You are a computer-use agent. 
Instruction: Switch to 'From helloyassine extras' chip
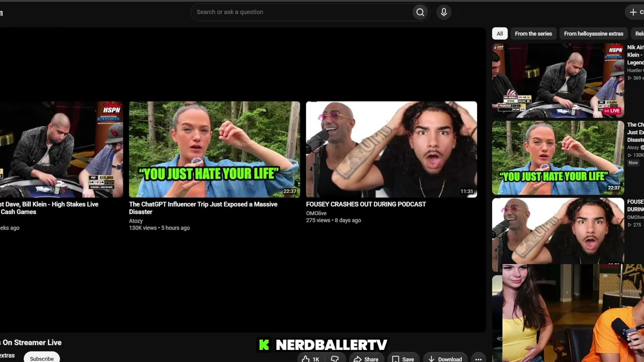pos(594,34)
